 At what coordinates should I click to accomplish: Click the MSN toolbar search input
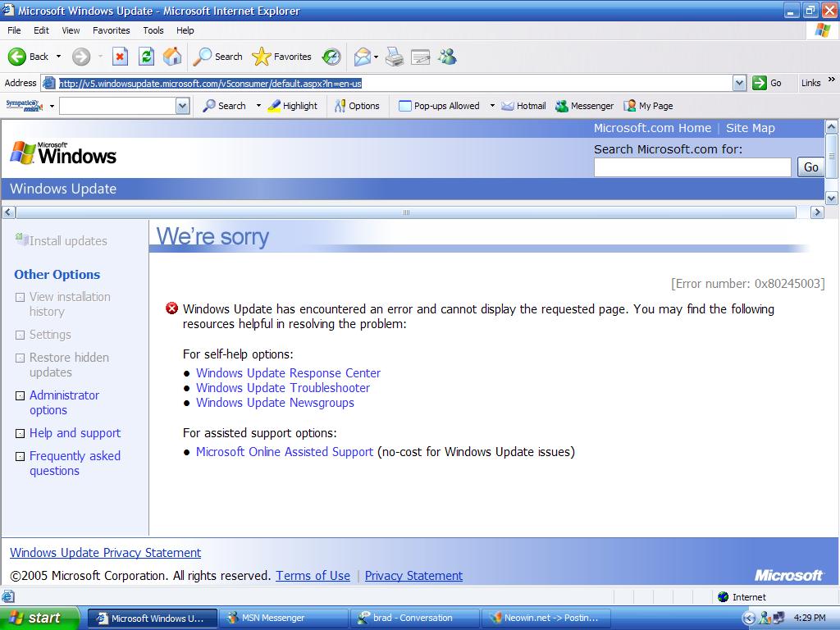[118, 106]
